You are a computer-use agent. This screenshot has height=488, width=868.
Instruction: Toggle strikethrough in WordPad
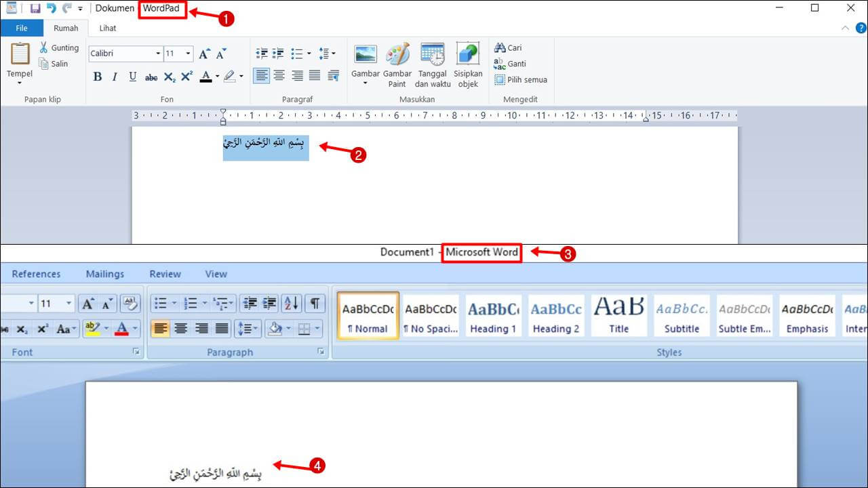pyautogui.click(x=151, y=77)
